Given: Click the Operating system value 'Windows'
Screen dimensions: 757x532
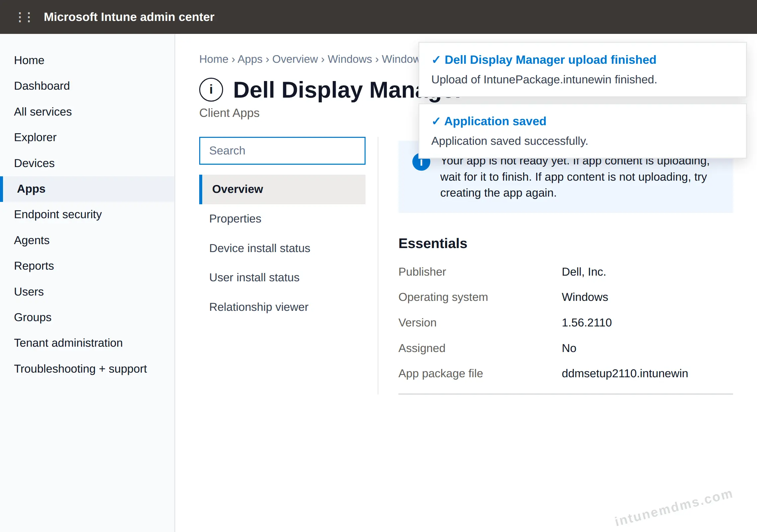Looking at the screenshot, I should pyautogui.click(x=585, y=297).
